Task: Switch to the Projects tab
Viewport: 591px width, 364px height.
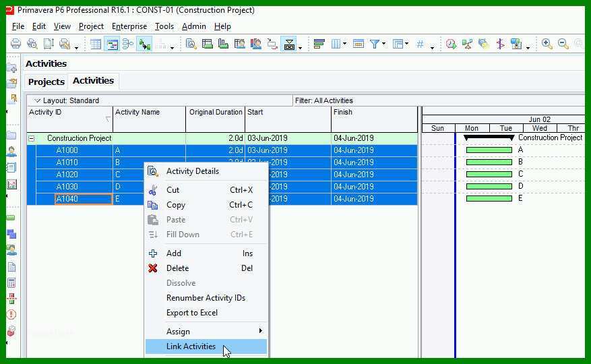Action: coord(46,82)
